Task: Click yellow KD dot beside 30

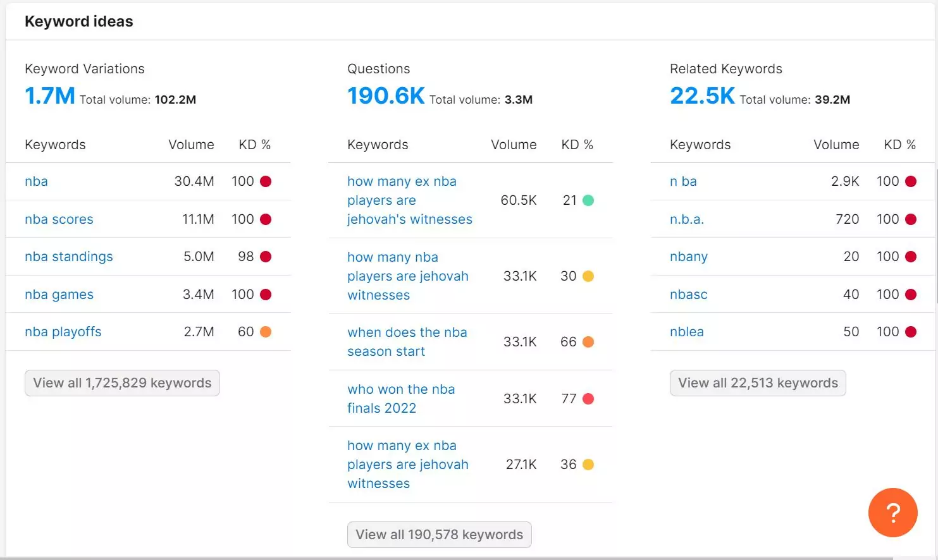Action: tap(588, 276)
